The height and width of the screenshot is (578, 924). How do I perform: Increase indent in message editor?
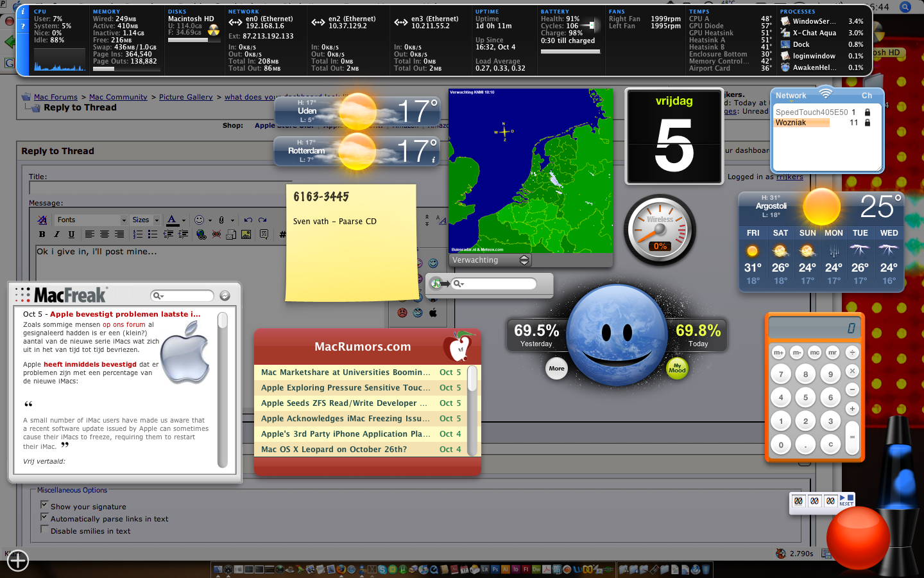(x=183, y=234)
